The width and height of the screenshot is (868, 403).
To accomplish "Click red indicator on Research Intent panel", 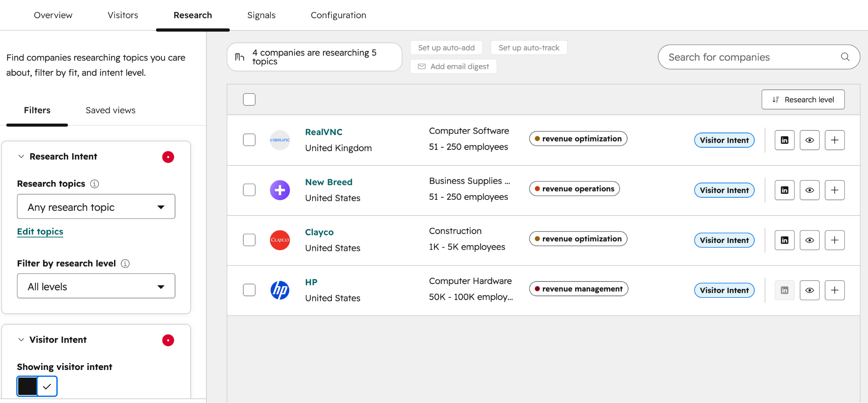I will [x=168, y=157].
